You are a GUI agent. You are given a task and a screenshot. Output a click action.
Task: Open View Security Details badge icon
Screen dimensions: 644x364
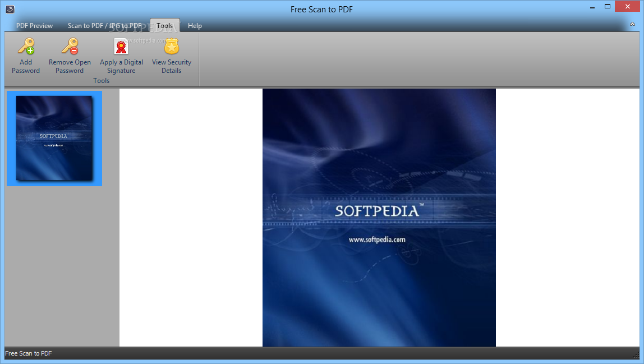click(x=172, y=47)
